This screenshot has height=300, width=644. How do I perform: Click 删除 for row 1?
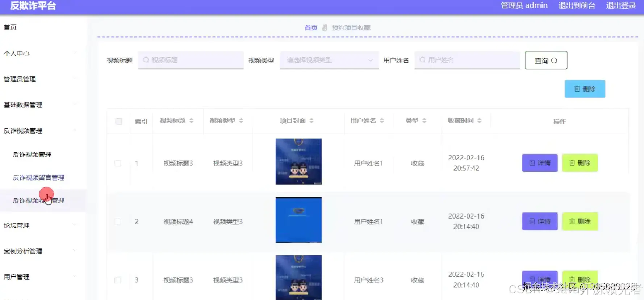pyautogui.click(x=580, y=163)
